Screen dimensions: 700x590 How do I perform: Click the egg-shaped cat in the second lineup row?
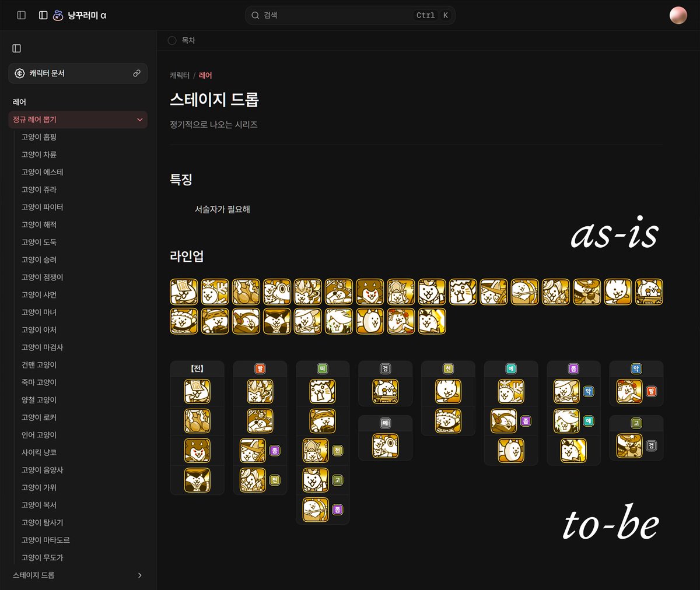click(370, 321)
